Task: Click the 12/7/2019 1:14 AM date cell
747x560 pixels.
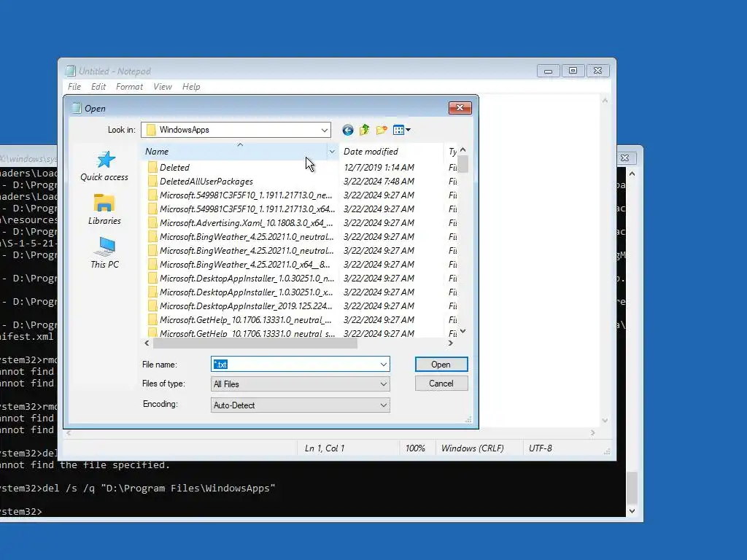Action: [x=379, y=167]
